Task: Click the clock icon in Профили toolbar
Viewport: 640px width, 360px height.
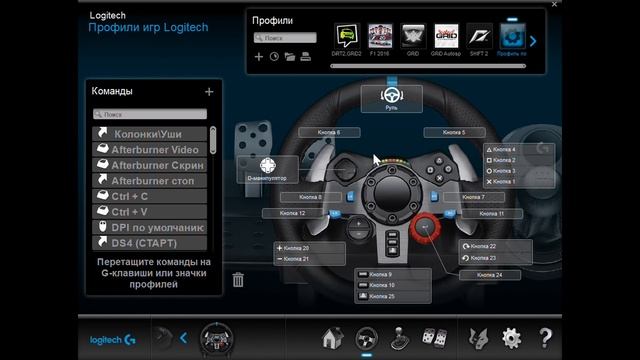Action: 274,56
